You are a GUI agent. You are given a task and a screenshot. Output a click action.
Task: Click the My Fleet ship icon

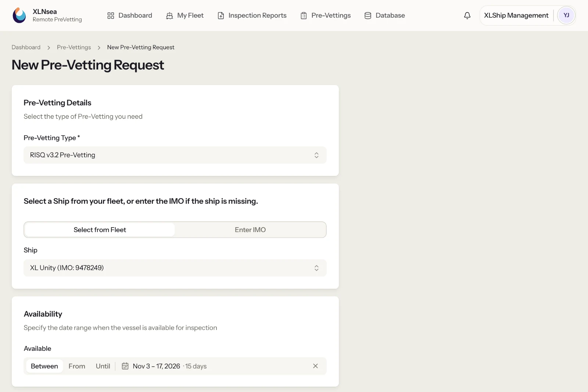pyautogui.click(x=169, y=15)
